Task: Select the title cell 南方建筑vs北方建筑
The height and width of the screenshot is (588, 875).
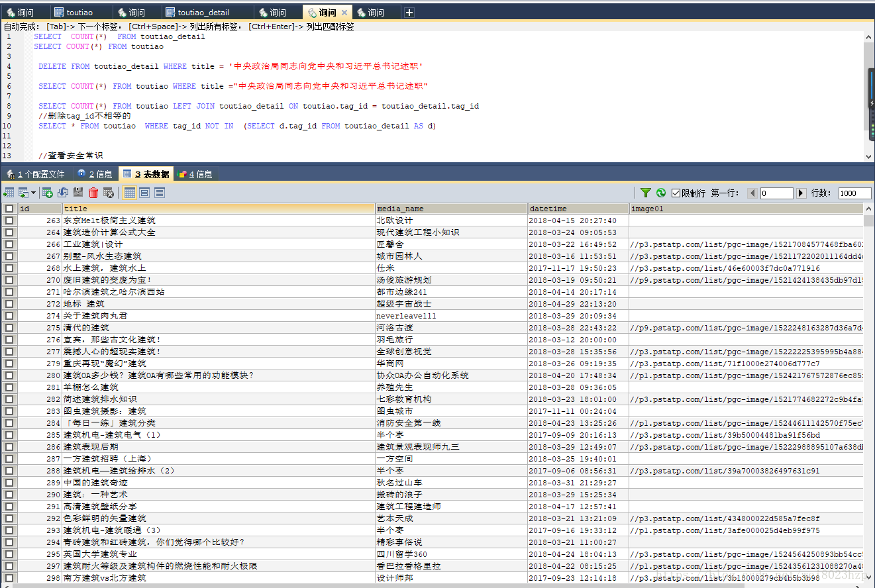Action: pos(219,578)
